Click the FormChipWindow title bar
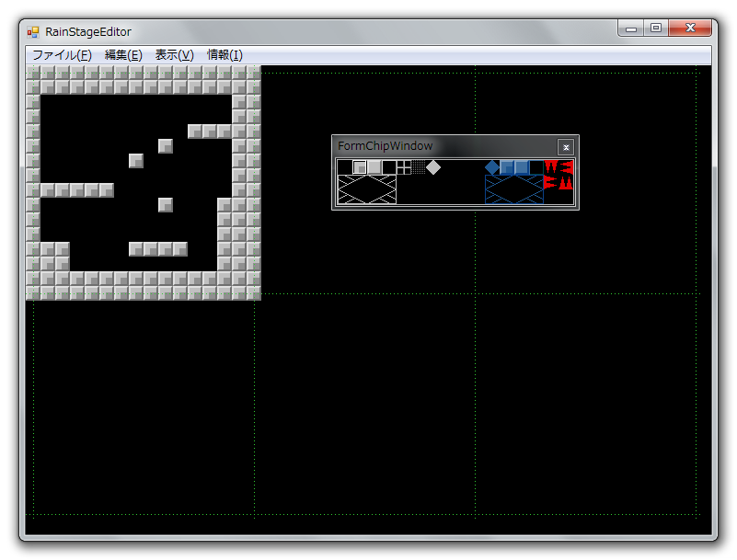Screen dimensions: 737x560 (x=442, y=146)
